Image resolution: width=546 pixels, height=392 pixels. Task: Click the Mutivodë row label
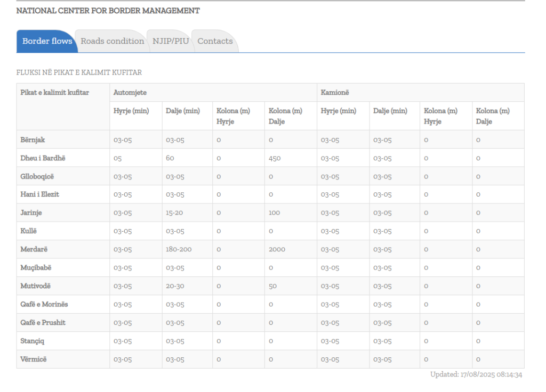coord(35,286)
